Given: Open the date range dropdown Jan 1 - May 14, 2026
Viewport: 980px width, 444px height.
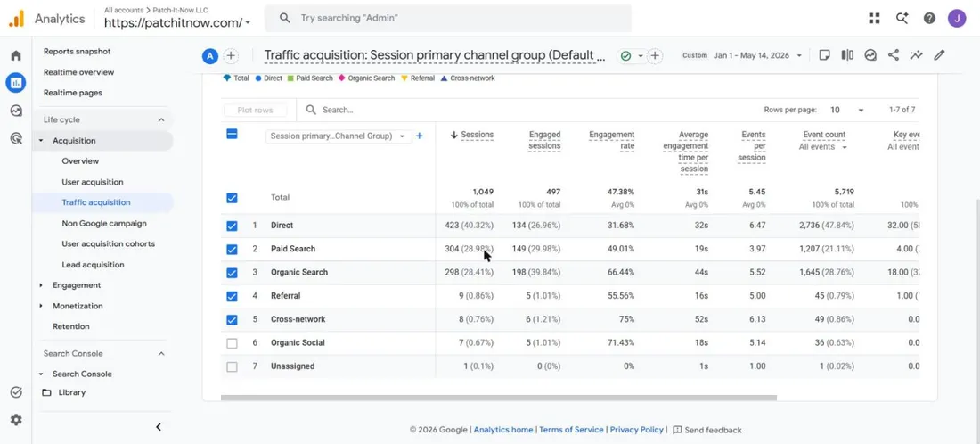Looking at the screenshot, I should tap(757, 55).
